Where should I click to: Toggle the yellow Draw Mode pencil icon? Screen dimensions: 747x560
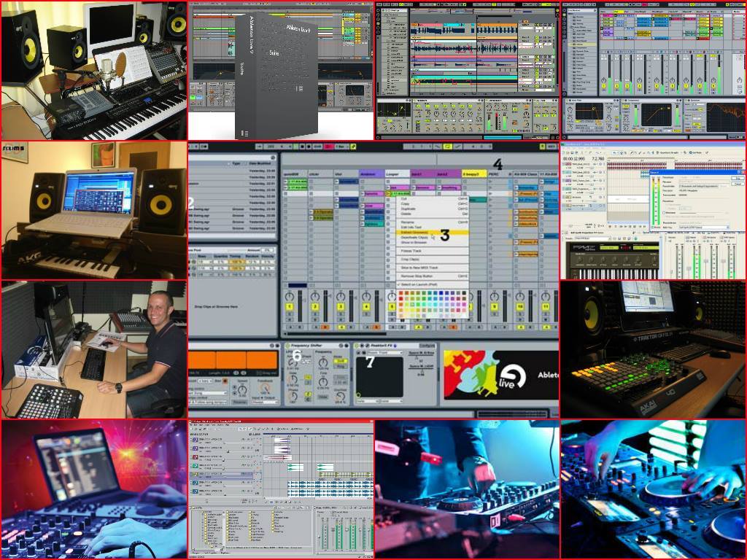(x=354, y=146)
